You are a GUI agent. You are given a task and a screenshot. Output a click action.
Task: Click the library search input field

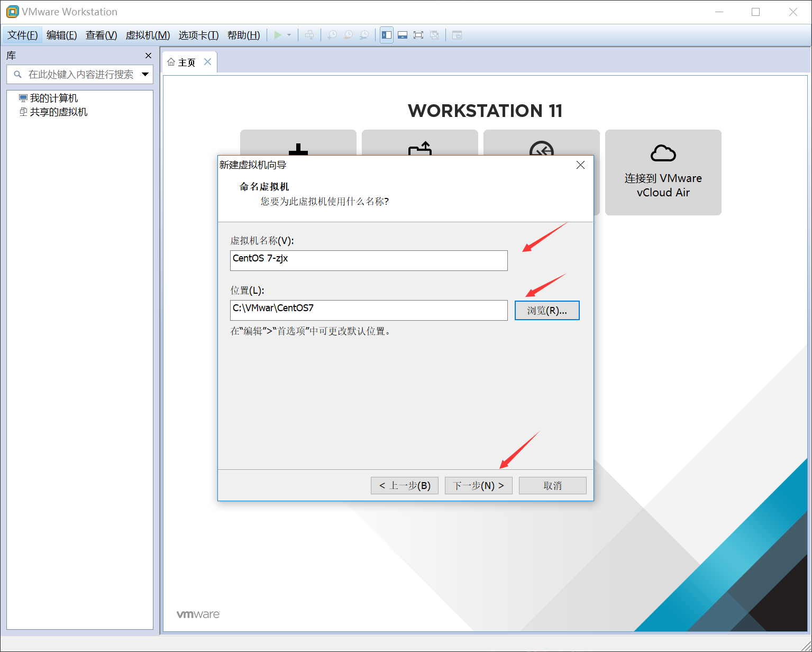click(80, 74)
